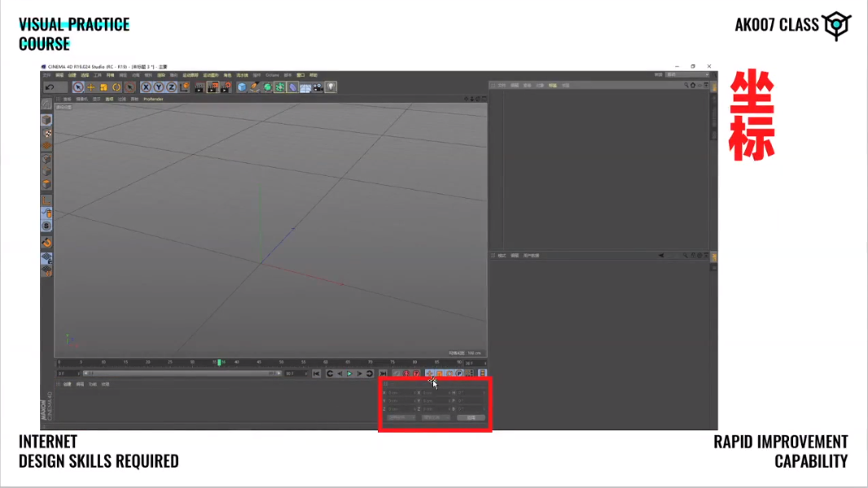Open the first material manager menu
The height and width of the screenshot is (488, 868).
(67, 385)
